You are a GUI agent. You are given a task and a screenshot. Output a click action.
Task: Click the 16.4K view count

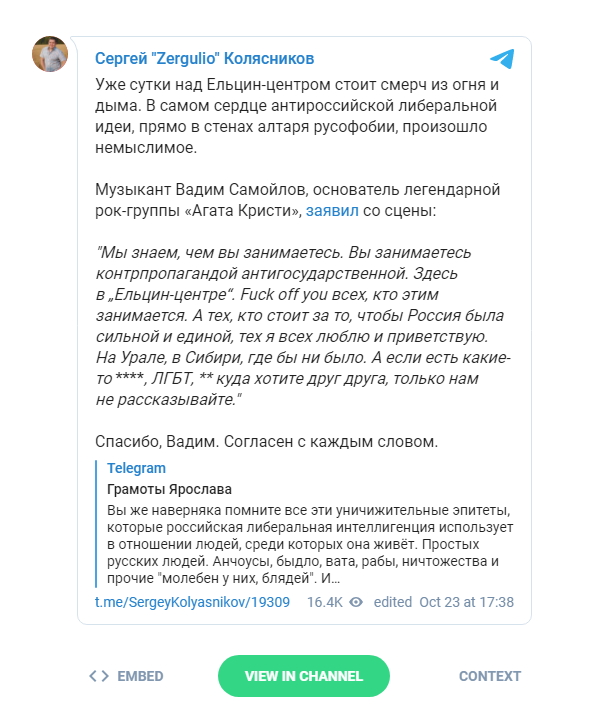tap(324, 602)
